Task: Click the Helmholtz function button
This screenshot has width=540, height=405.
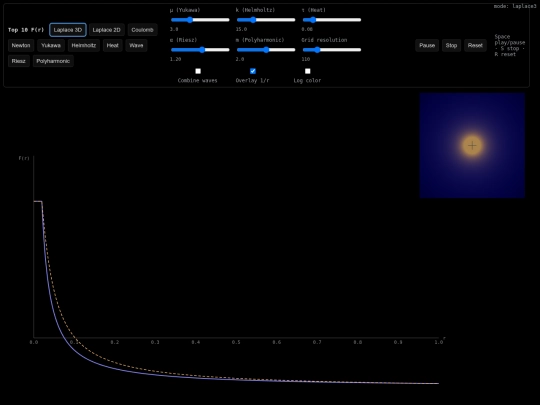Action: pyautogui.click(x=84, y=45)
